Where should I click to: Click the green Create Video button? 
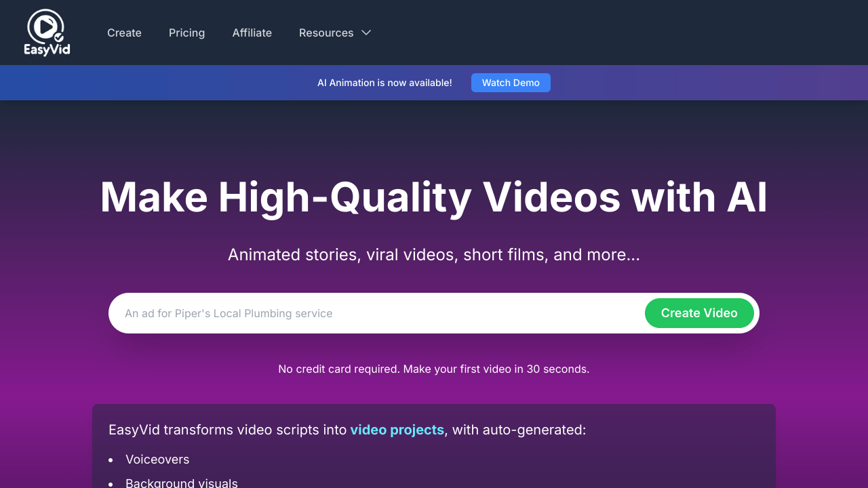pyautogui.click(x=699, y=313)
